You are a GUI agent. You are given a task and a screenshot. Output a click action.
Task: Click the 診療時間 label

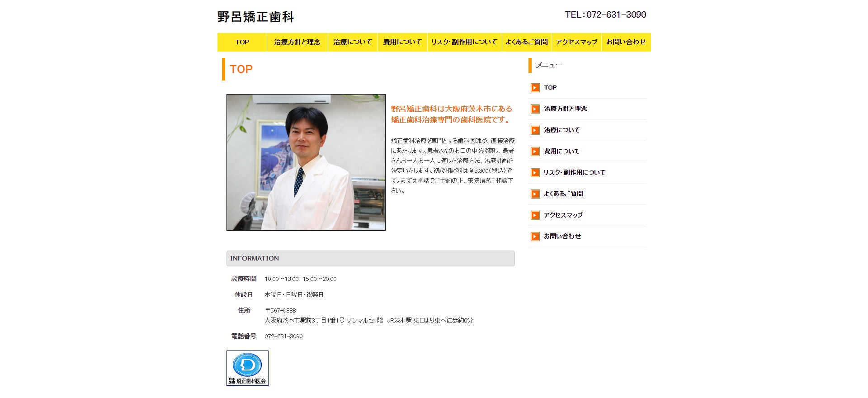pos(244,279)
